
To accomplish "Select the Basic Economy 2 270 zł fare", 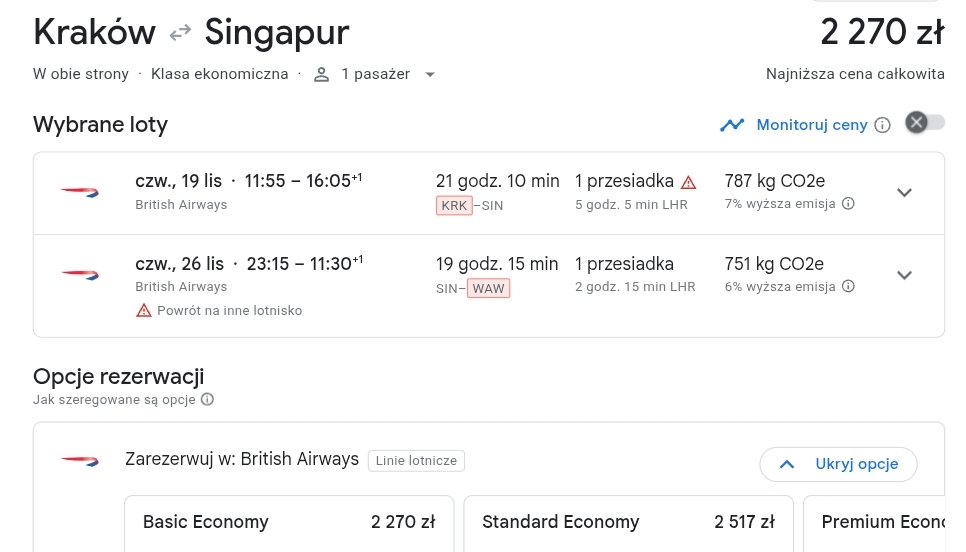I will click(x=289, y=523).
